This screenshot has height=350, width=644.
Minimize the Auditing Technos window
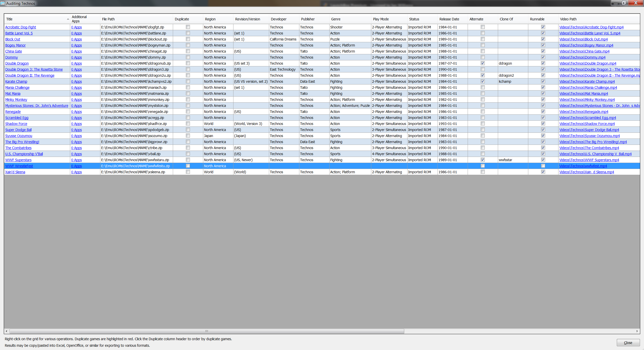click(x=615, y=3)
